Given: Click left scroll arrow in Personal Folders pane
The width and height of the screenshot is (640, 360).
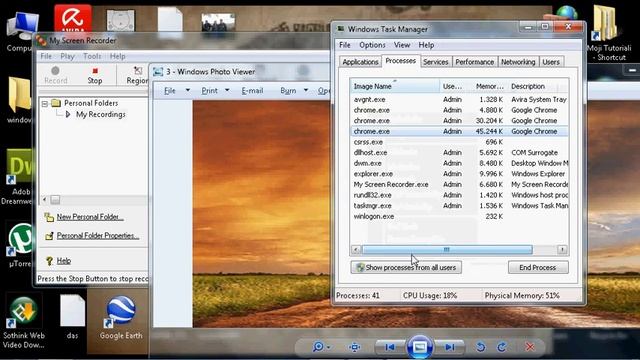Looking at the screenshot, I should pyautogui.click(x=44, y=200).
